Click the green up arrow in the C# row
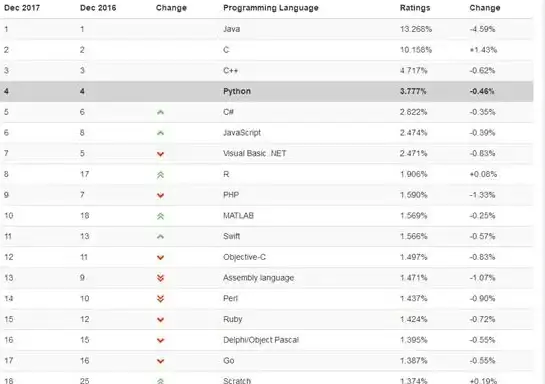Viewport: 545px width, 384px height. pos(160,112)
